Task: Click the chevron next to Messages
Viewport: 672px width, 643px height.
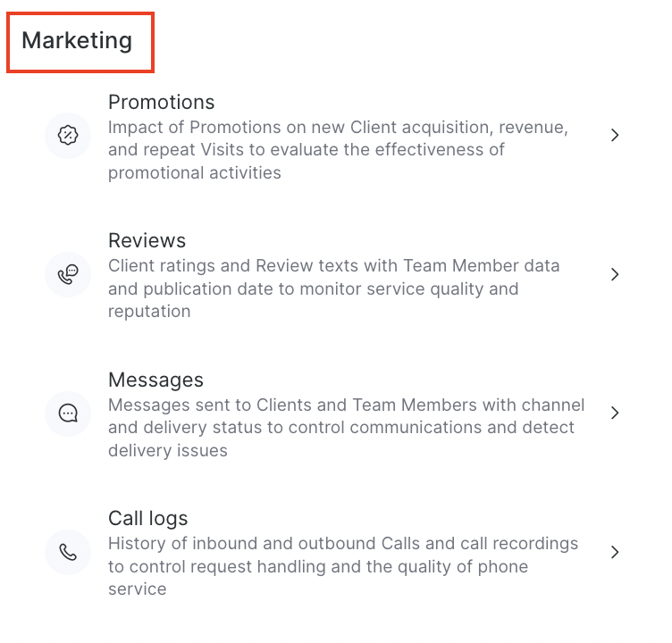Action: pyautogui.click(x=615, y=413)
